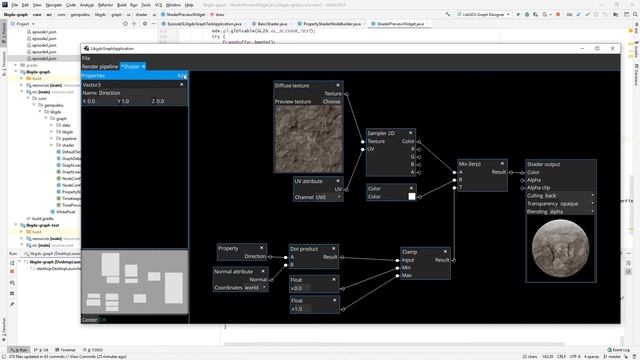
Task: Open the VCS menu in IntelliJ
Action: (158, 5)
